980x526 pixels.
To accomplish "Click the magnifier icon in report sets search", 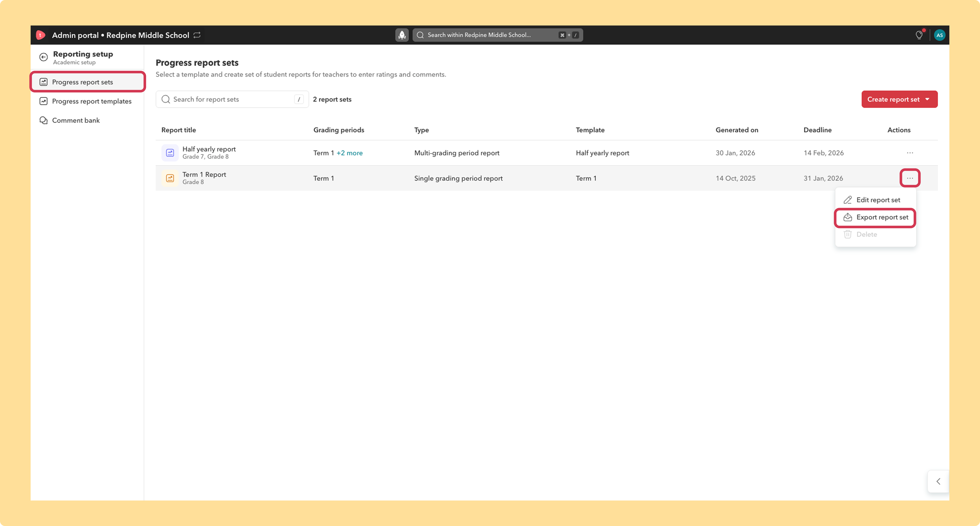I will [166, 99].
